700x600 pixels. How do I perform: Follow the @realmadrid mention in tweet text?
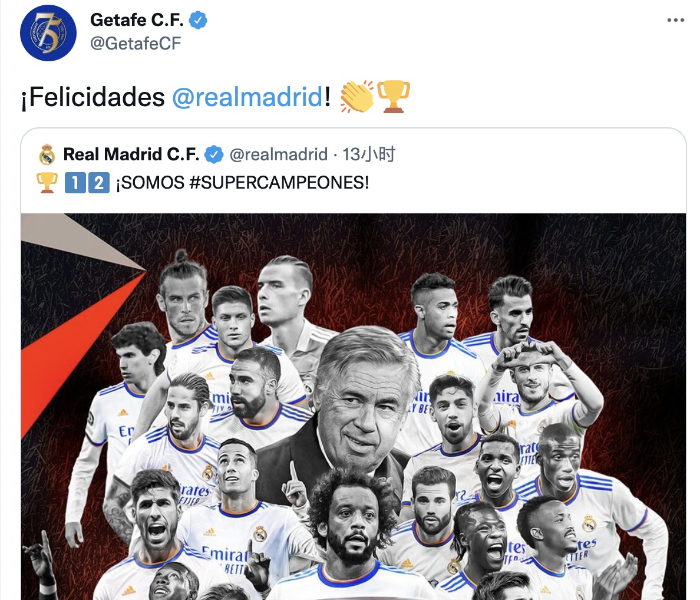247,97
